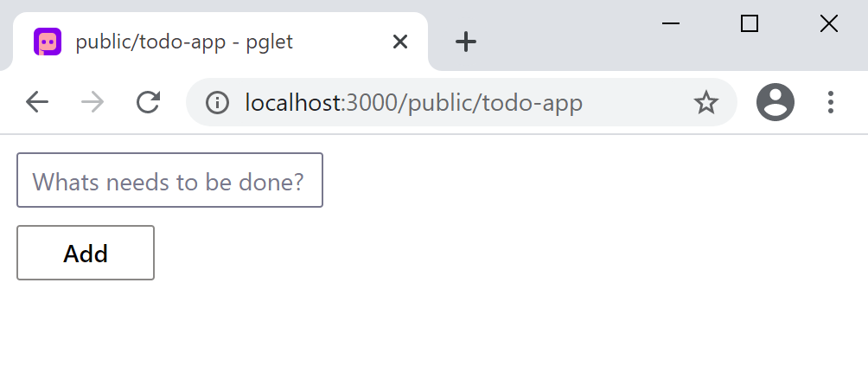868x373 pixels.
Task: Maximize the browser window
Action: (750, 24)
